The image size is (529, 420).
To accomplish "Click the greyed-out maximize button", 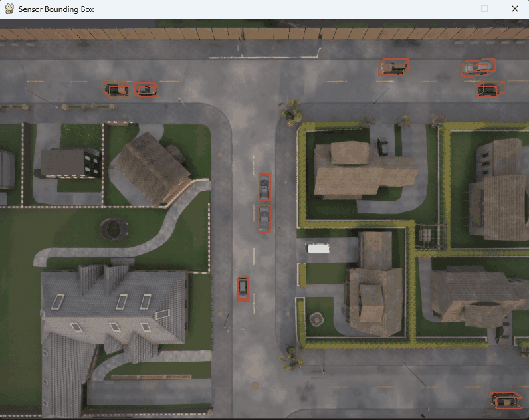I will [484, 9].
